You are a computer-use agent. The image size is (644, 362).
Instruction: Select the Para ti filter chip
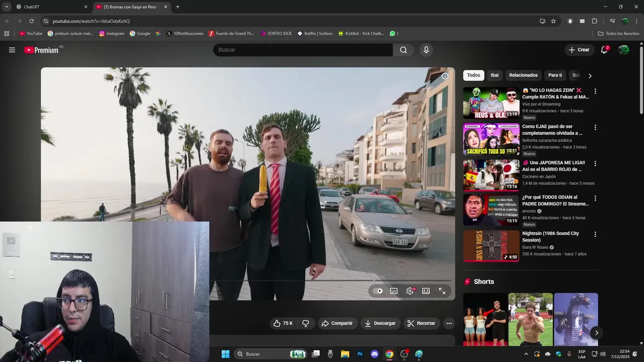[x=555, y=75]
